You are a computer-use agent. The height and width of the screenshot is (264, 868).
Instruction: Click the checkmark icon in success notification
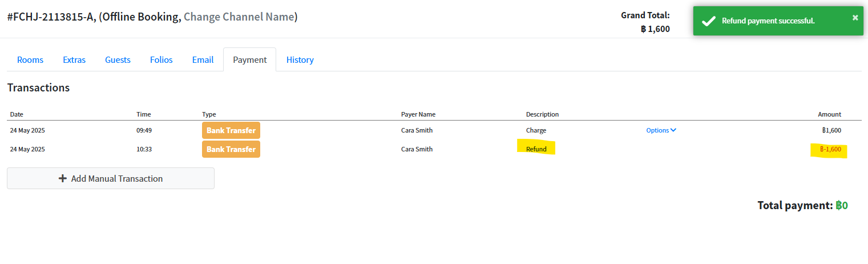(x=709, y=21)
